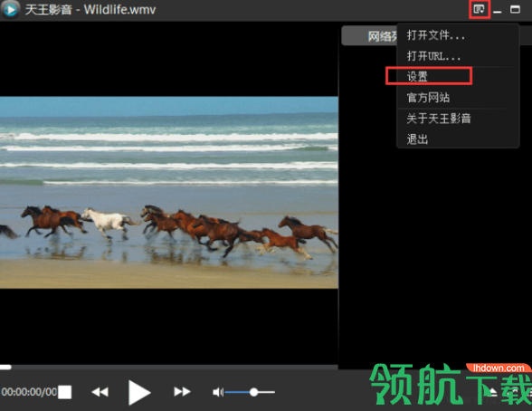Open the main menu icon in title bar
The height and width of the screenshot is (411, 532).
pos(480,9)
